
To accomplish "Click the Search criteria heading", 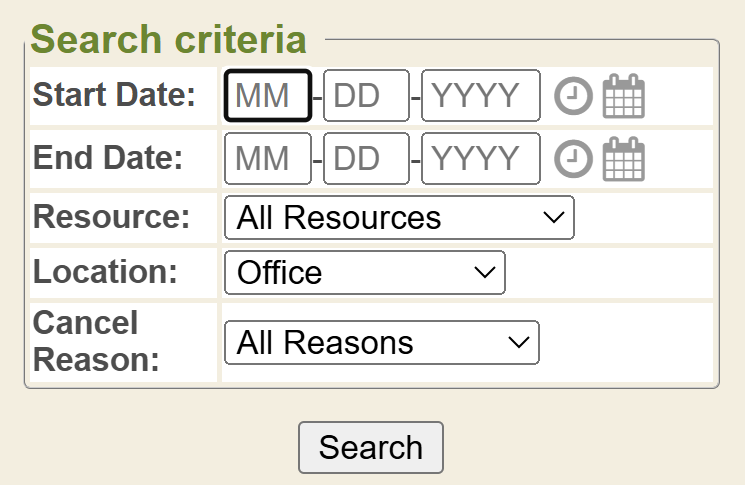I will 168,40.
